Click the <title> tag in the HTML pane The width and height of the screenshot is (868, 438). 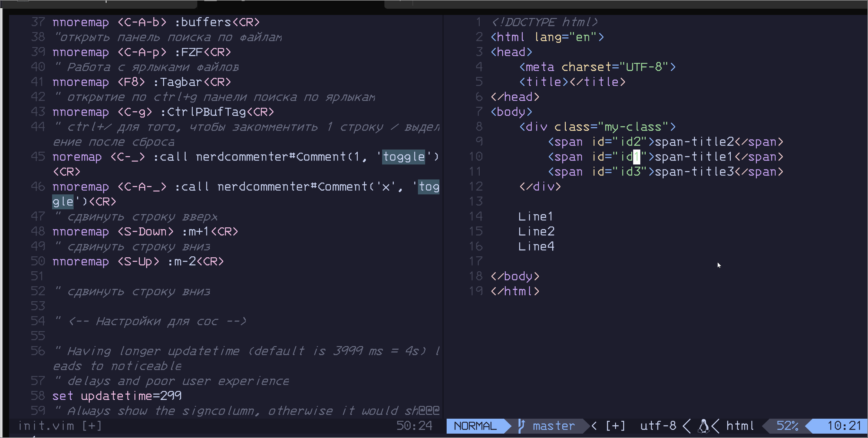(544, 82)
